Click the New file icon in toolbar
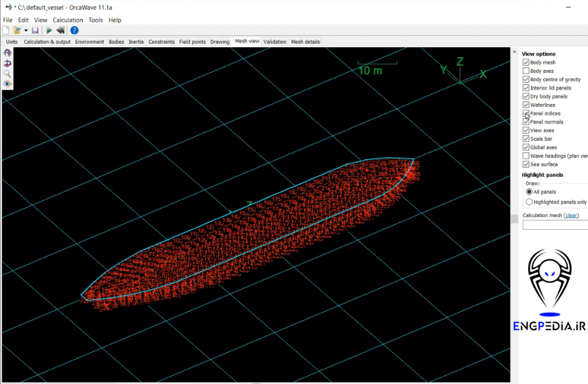The image size is (588, 384). click(x=6, y=30)
